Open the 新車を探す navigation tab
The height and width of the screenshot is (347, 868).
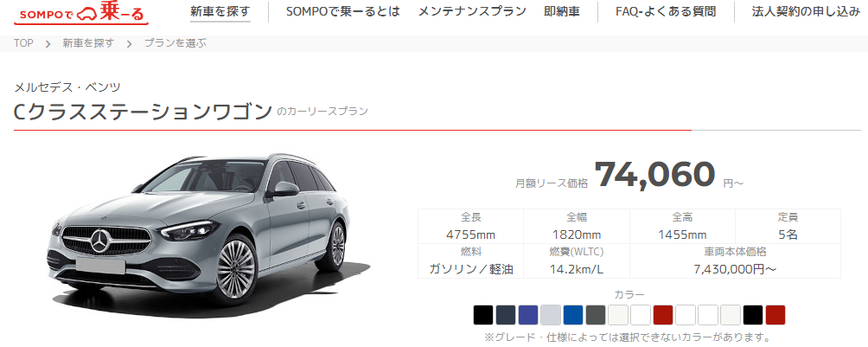(220, 11)
